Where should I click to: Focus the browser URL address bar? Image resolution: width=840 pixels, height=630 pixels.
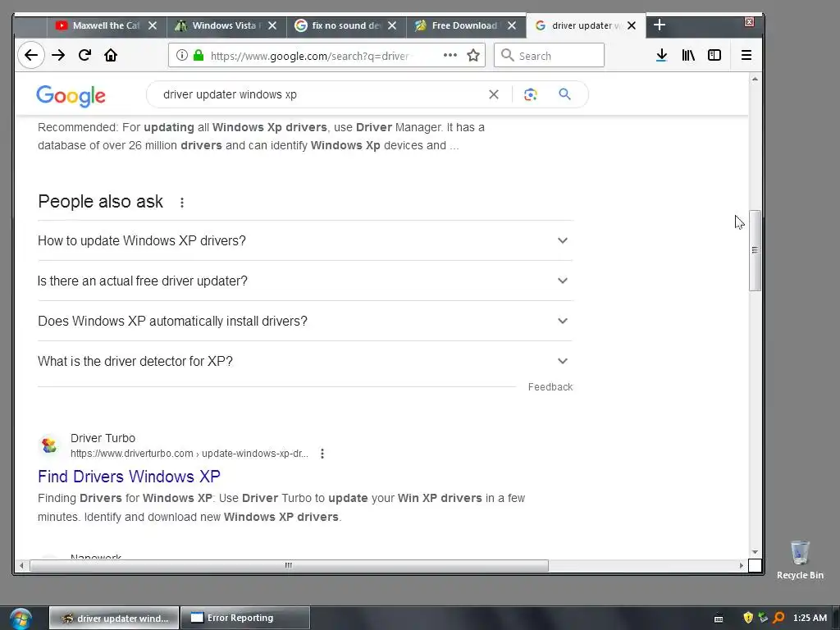311,56
